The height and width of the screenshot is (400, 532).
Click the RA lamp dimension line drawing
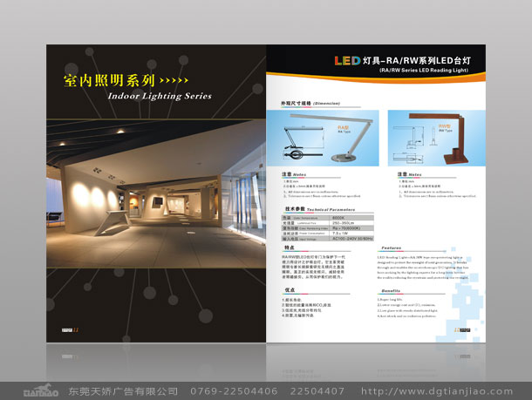click(302, 142)
